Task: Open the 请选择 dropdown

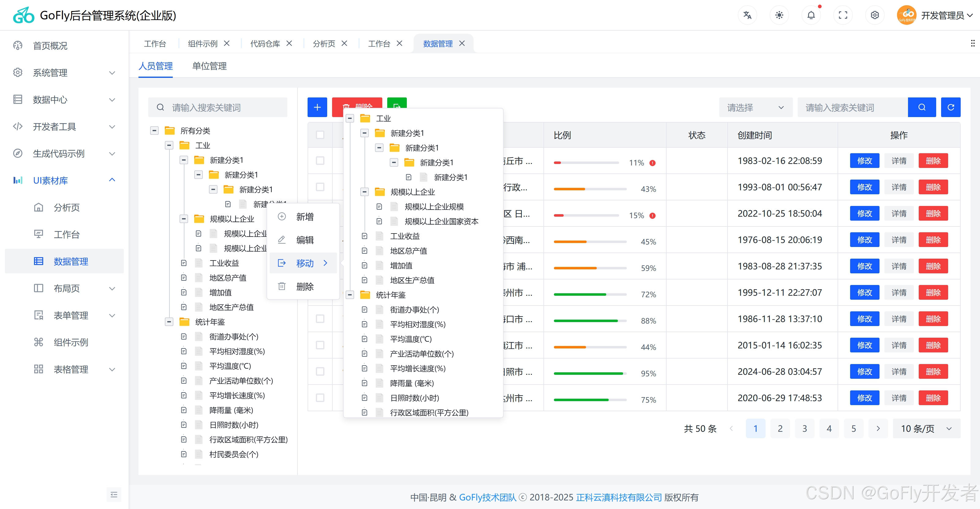Action: (x=755, y=108)
